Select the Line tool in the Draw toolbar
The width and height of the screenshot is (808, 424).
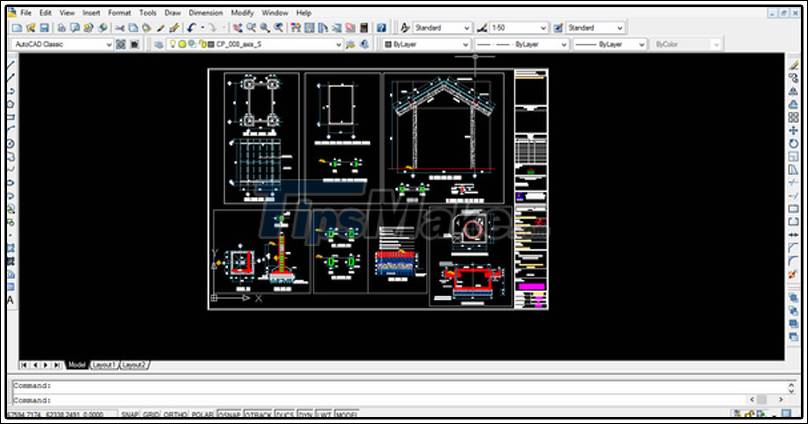(11, 65)
